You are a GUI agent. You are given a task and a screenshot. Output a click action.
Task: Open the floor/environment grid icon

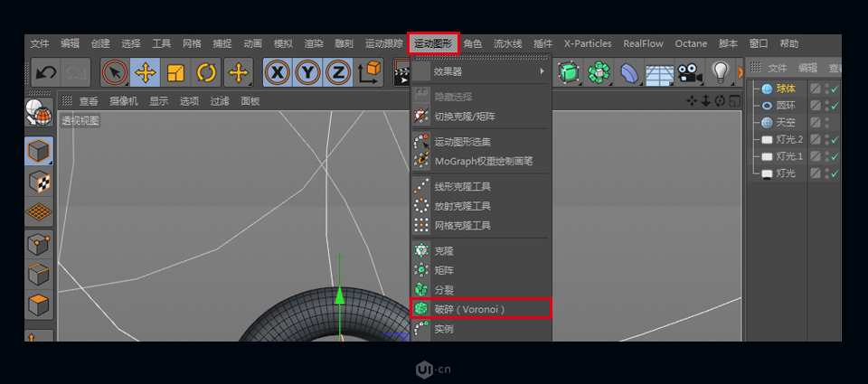[659, 73]
